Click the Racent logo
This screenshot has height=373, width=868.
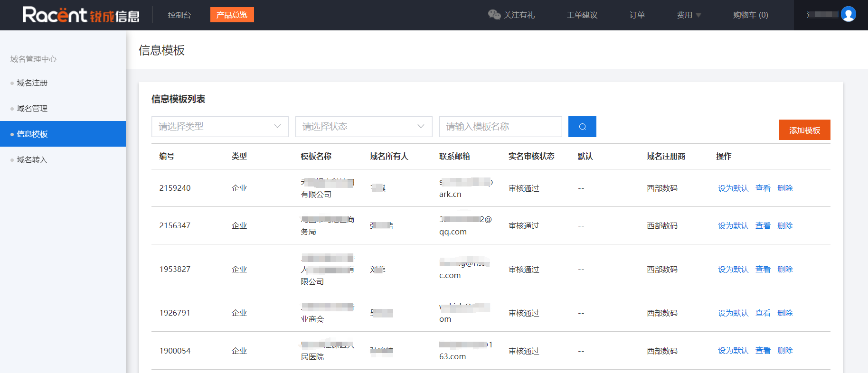click(81, 15)
